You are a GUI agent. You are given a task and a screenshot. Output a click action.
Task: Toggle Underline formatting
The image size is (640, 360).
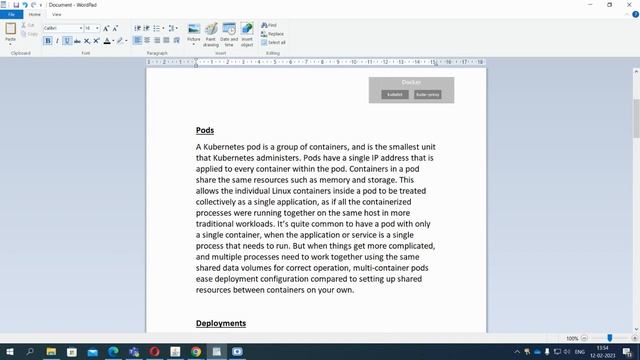click(67, 41)
